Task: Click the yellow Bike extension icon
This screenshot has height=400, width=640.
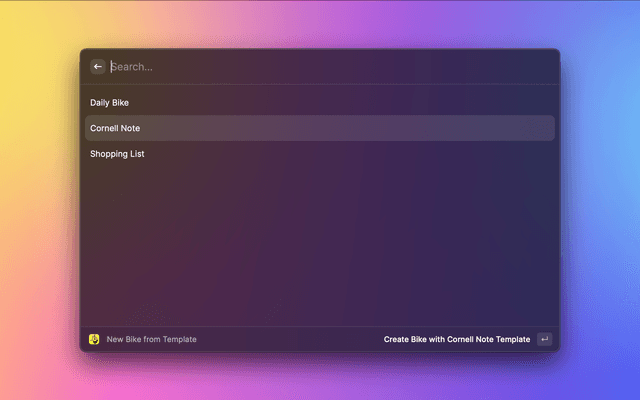Action: 94,339
